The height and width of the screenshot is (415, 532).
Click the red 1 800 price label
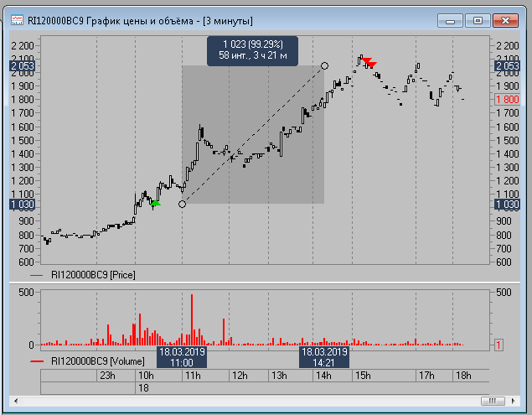pyautogui.click(x=507, y=100)
